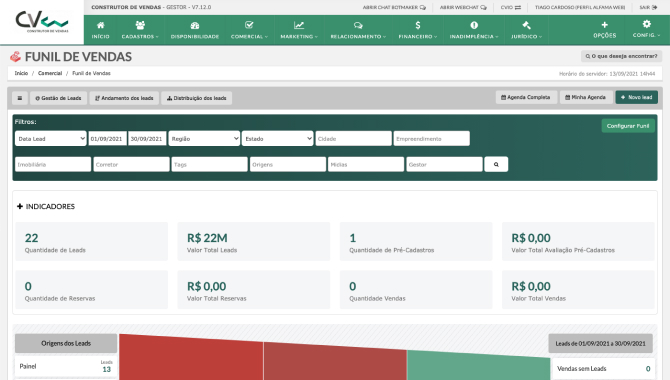Click the CV Construtor de Vendas logo
The height and width of the screenshot is (380, 670).
(x=42, y=22)
